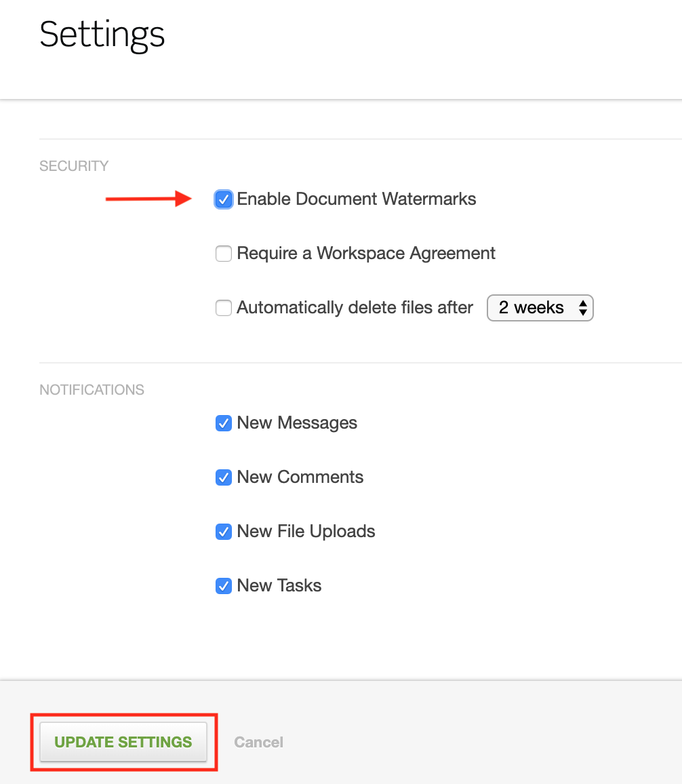Image resolution: width=682 pixels, height=784 pixels.
Task: Select a new file deletion period
Action: point(540,308)
